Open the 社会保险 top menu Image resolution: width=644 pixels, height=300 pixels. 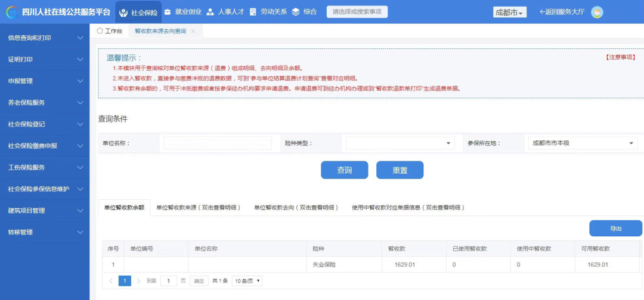pyautogui.click(x=139, y=13)
